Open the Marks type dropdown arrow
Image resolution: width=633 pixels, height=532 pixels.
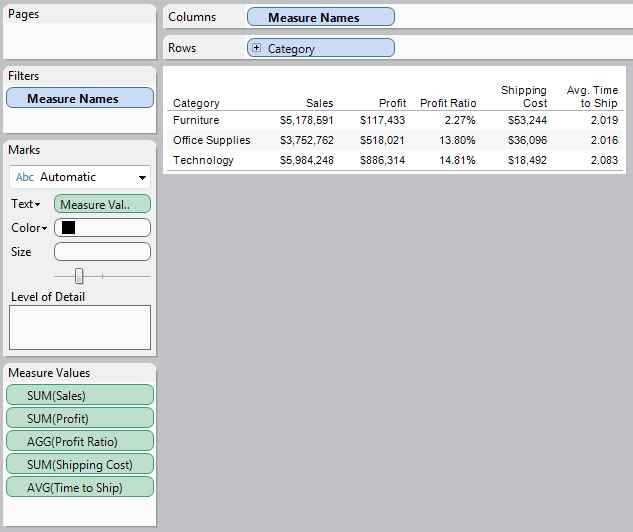[142, 178]
